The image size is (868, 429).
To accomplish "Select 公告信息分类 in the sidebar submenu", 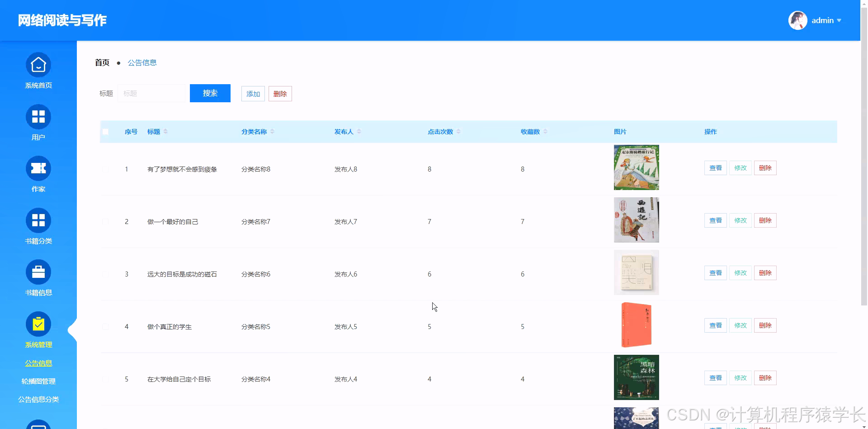I will 38,399.
